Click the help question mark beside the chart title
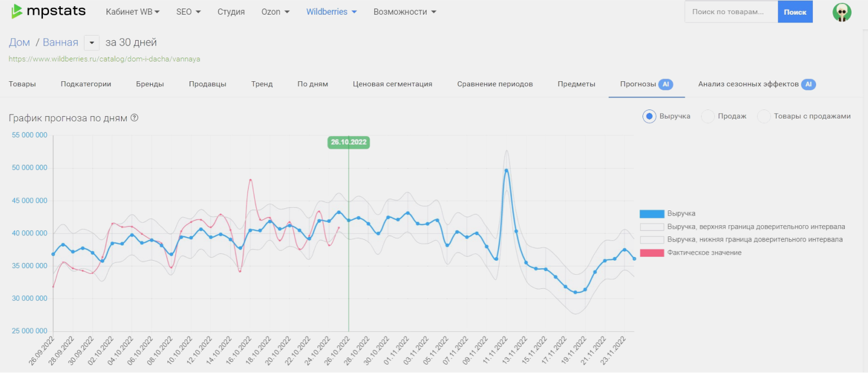The image size is (868, 373). [135, 118]
